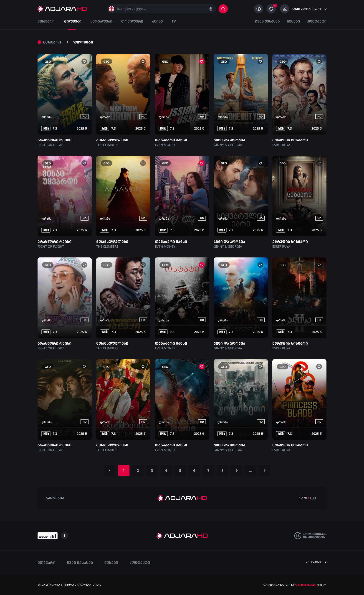
Task: Click the user profile avatar icon
Action: [284, 9]
